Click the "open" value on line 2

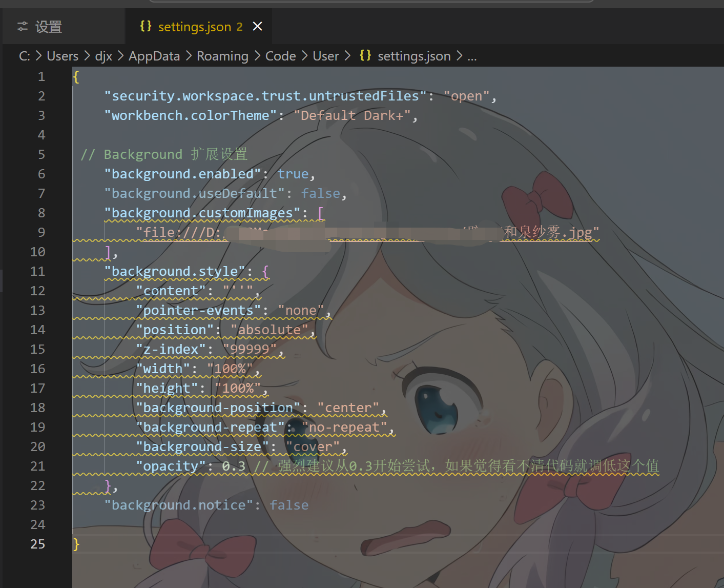[x=467, y=96]
